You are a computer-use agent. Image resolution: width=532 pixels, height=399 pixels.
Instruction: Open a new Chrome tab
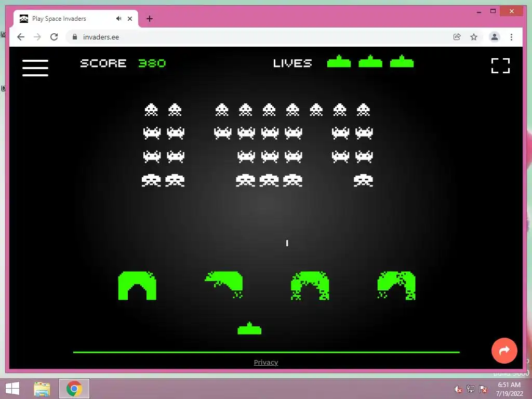pyautogui.click(x=150, y=19)
